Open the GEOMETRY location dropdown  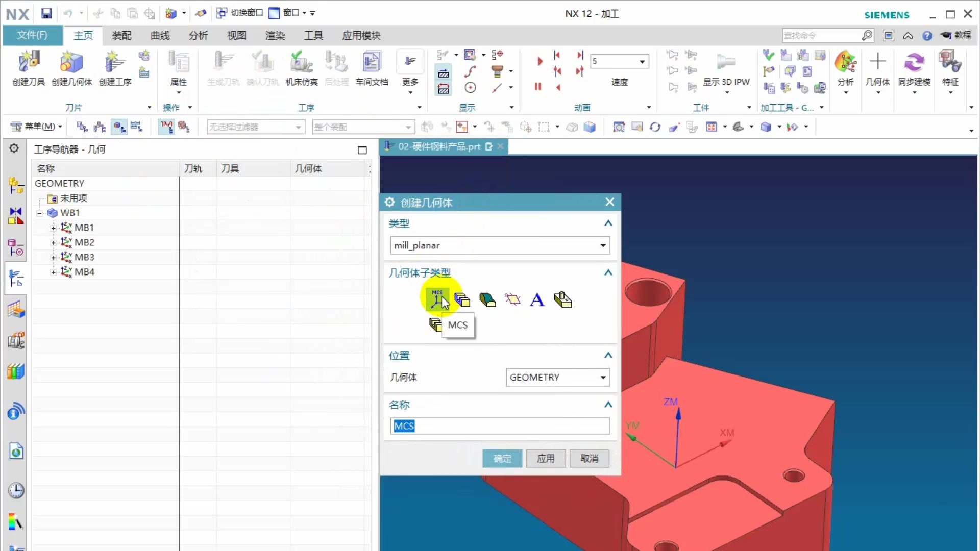tap(603, 378)
